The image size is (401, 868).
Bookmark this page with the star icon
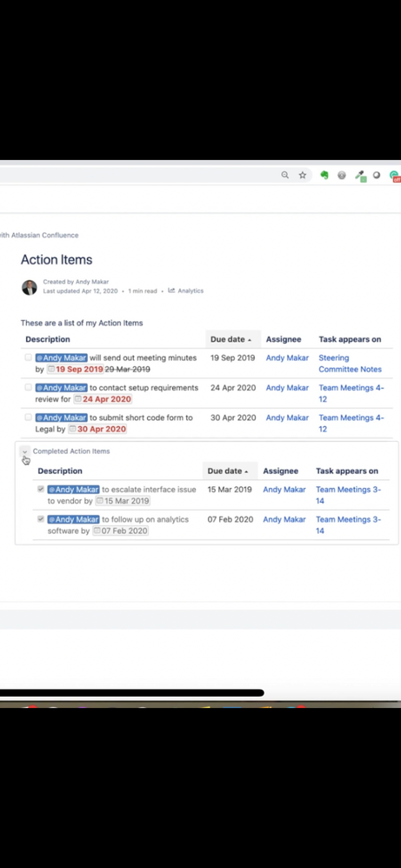303,176
